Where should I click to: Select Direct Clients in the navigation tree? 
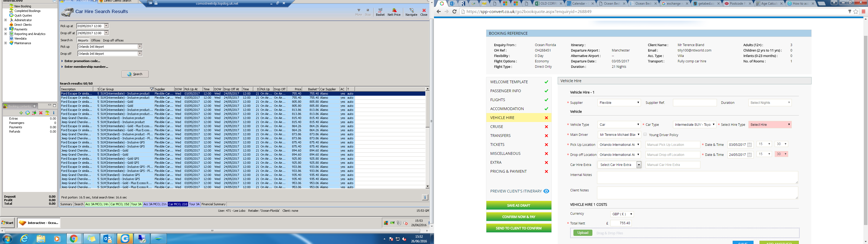[23, 25]
